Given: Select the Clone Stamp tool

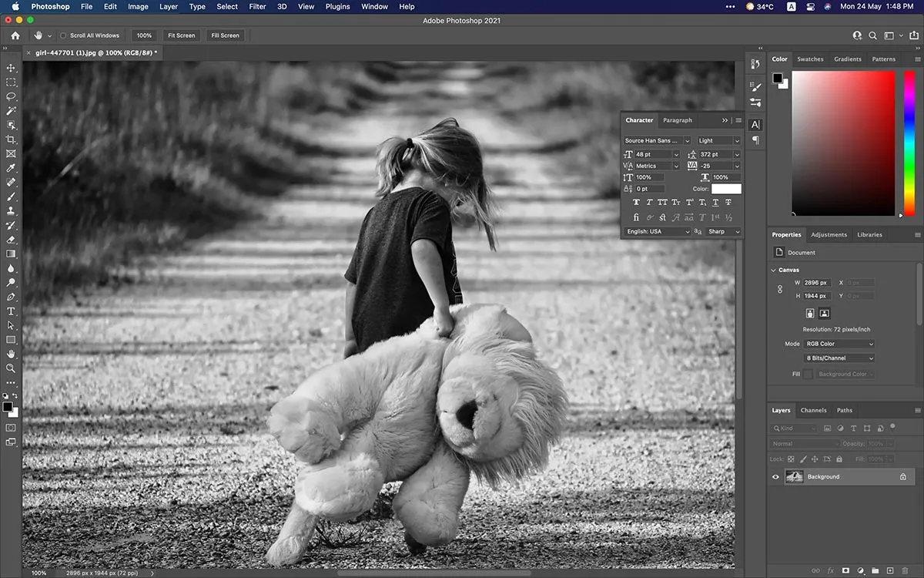Looking at the screenshot, I should 11,210.
